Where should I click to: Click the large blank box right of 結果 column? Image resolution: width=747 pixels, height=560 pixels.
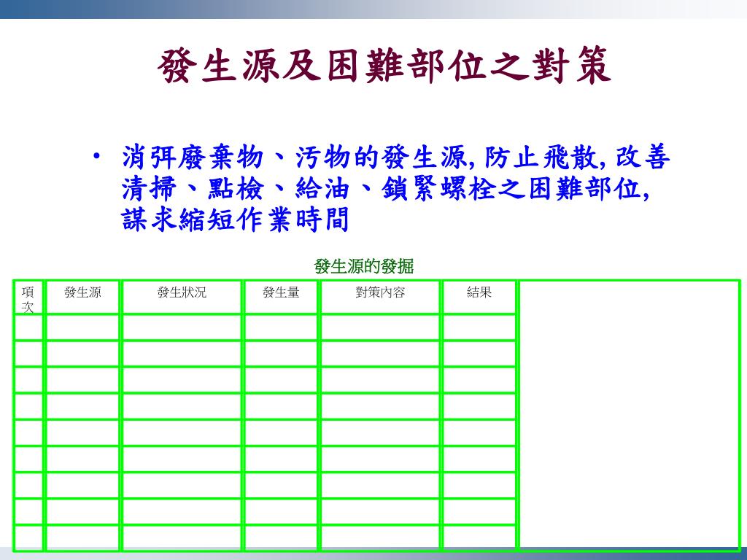coord(630,414)
